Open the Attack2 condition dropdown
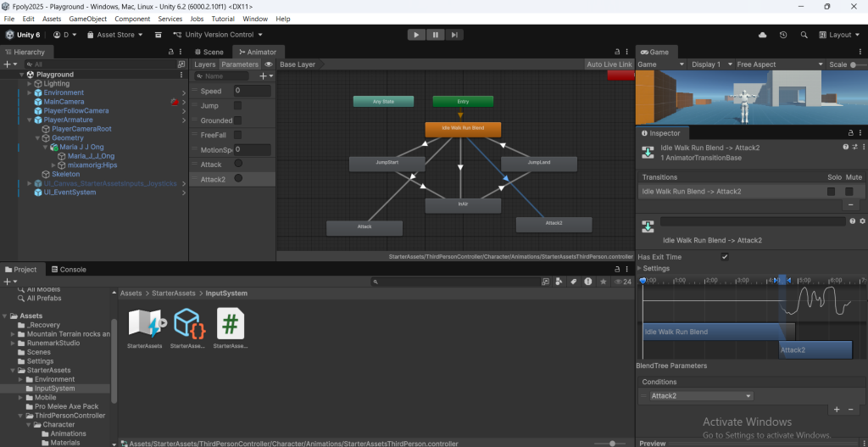Viewport: 868px width, 447px height. [700, 396]
